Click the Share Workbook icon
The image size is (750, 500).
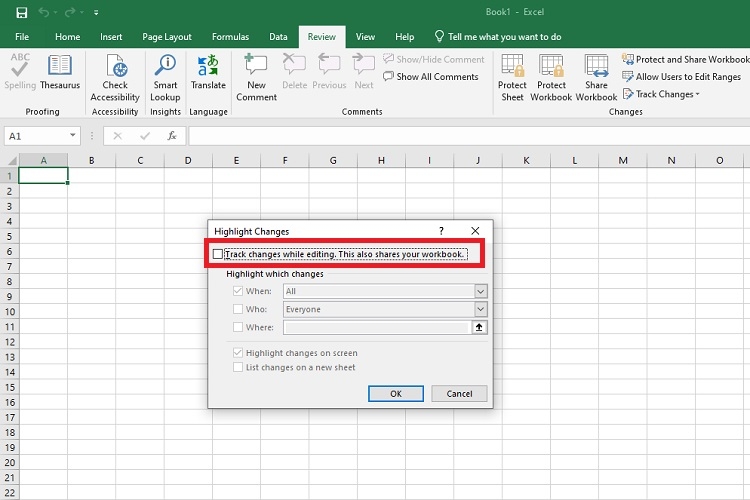click(x=596, y=74)
